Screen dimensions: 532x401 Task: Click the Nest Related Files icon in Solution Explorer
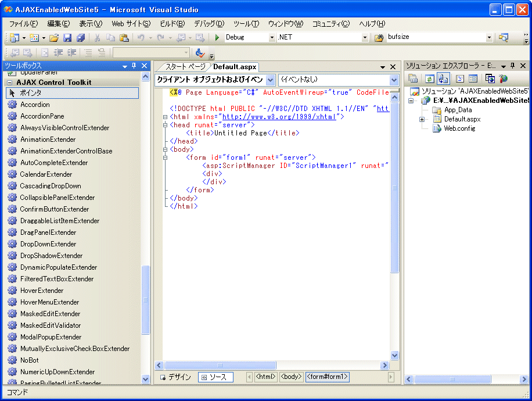click(443, 79)
